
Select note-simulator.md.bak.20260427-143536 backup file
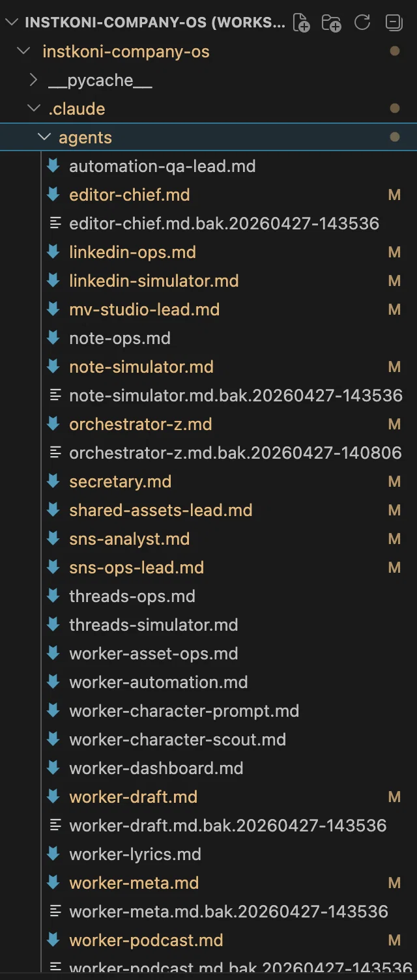click(236, 396)
